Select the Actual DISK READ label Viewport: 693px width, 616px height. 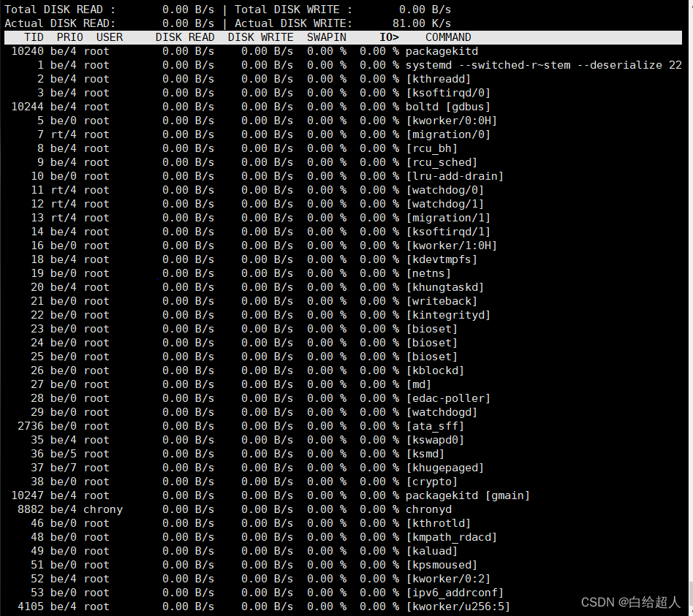pyautogui.click(x=60, y=23)
